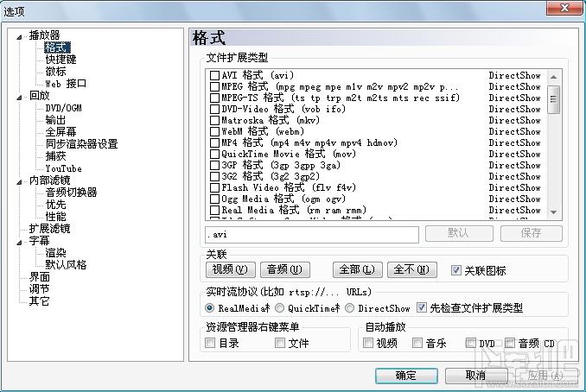Collapse the 内部滤镜 tree node
This screenshot has width=586, height=392.
20,181
